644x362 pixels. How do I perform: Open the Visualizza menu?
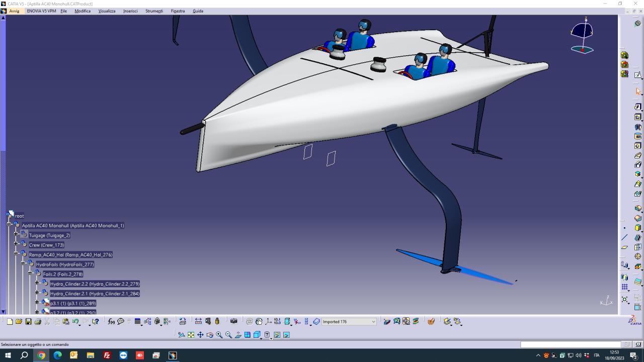(x=107, y=11)
